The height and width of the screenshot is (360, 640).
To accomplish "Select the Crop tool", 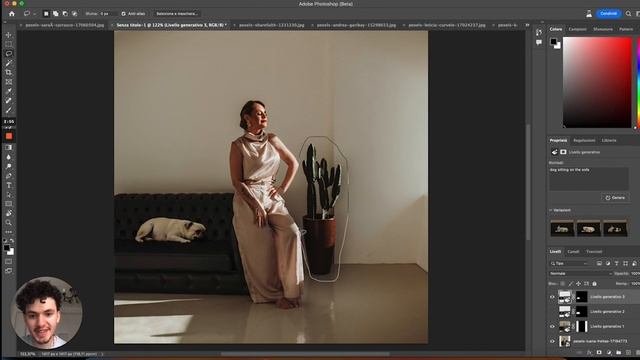I will (x=9, y=72).
